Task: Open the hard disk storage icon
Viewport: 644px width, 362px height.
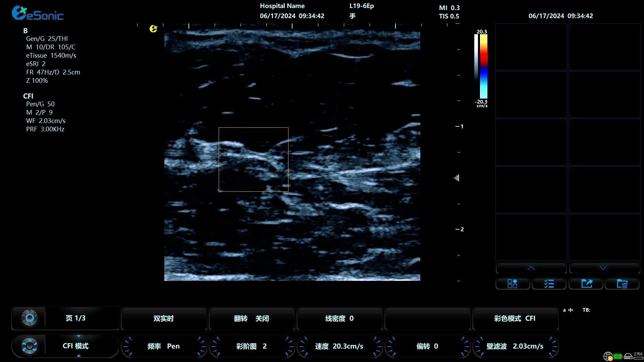Action: click(628, 357)
